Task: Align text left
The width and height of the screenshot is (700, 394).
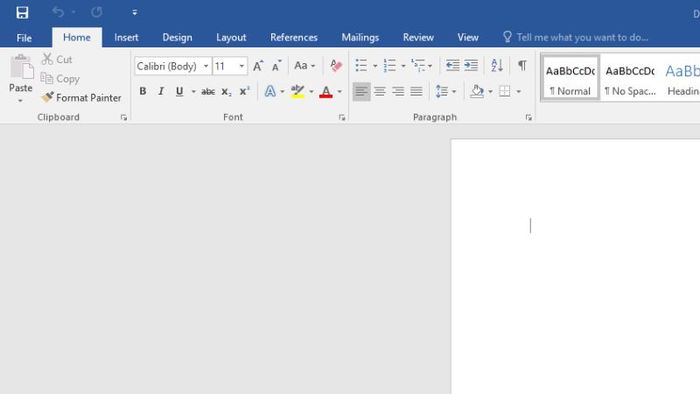Action: coord(361,91)
